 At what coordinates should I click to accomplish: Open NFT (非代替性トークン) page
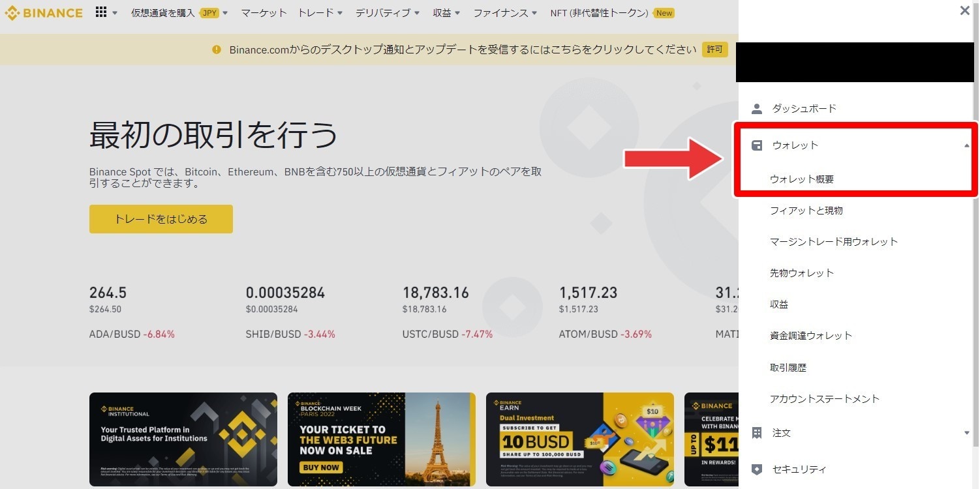(x=599, y=13)
